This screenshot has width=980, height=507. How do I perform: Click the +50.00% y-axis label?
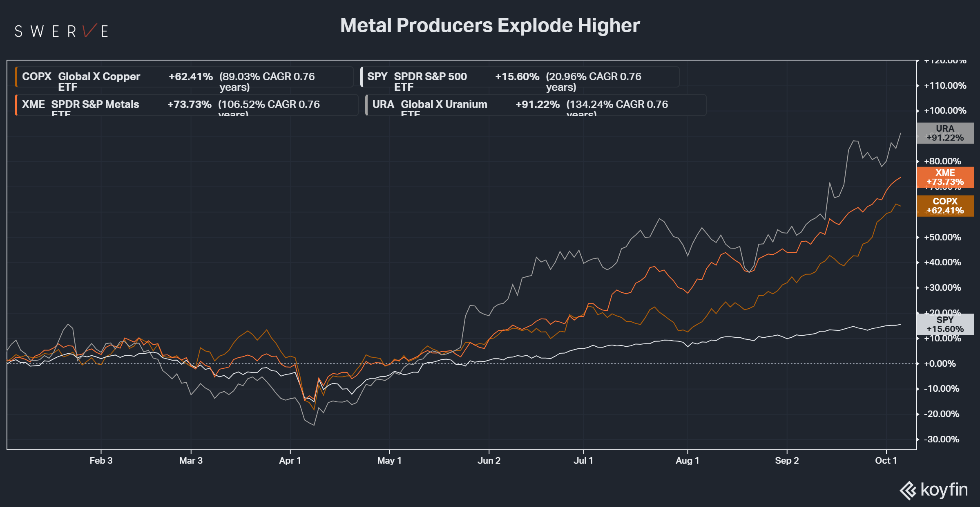coord(942,237)
